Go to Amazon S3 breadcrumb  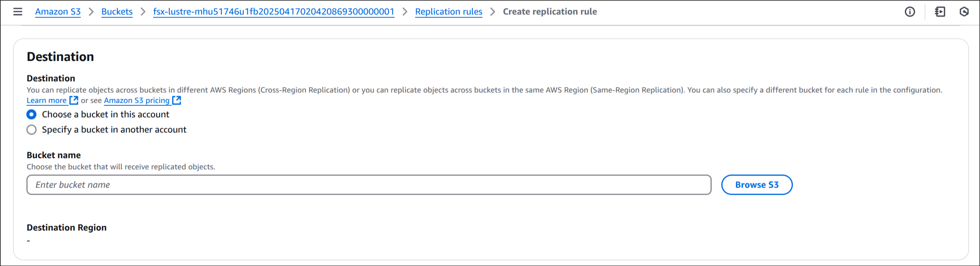tap(58, 12)
